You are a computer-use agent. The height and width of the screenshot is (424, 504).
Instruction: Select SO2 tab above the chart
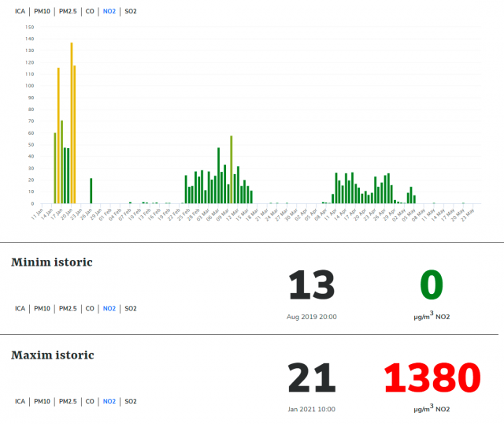tap(131, 12)
